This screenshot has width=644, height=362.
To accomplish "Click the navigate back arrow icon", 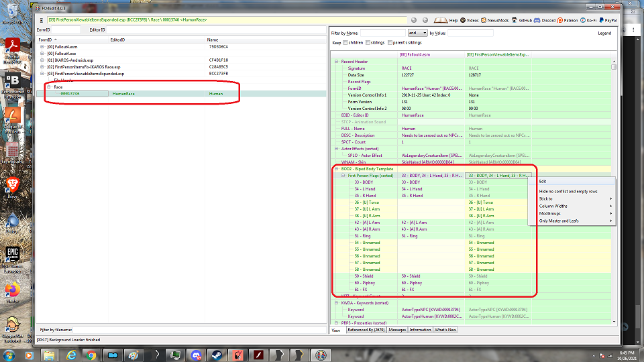I will click(414, 20).
